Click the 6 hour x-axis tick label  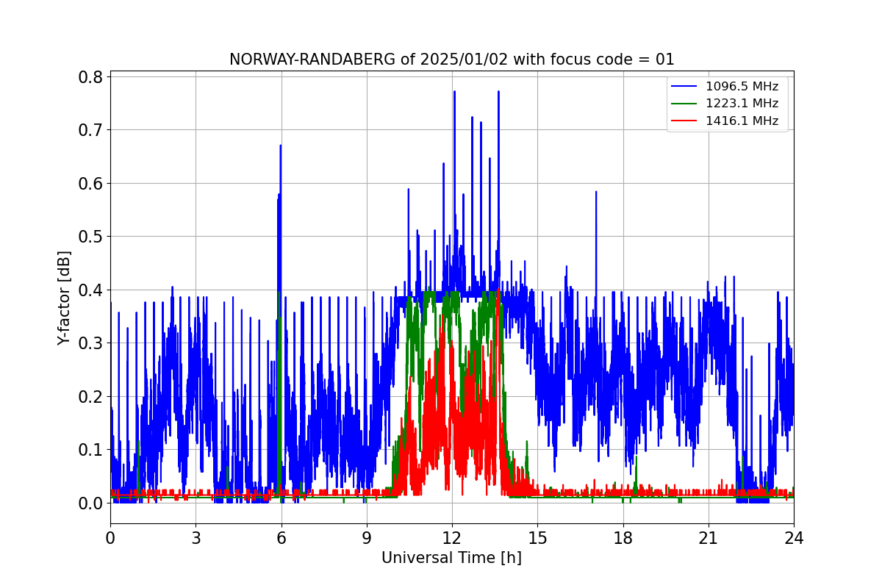(281, 538)
